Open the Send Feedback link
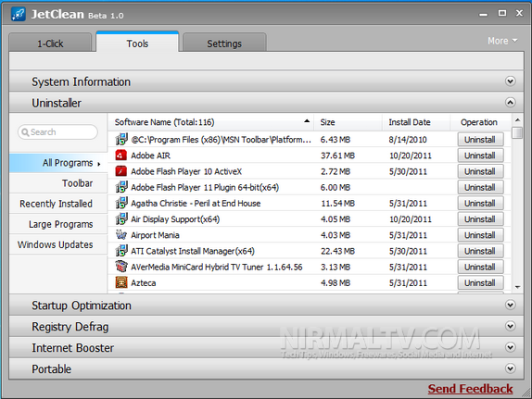Screen dimensions: 532x399 470,389
